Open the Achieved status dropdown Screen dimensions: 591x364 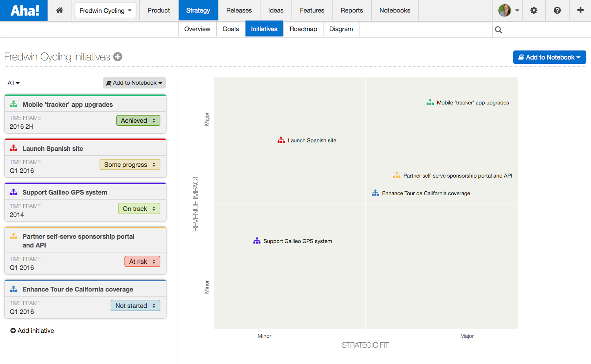coord(138,120)
